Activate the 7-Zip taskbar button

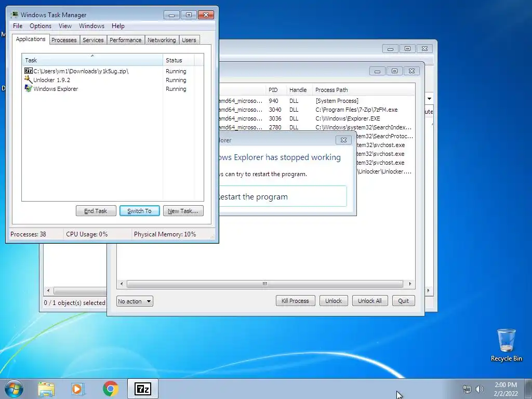(142, 389)
